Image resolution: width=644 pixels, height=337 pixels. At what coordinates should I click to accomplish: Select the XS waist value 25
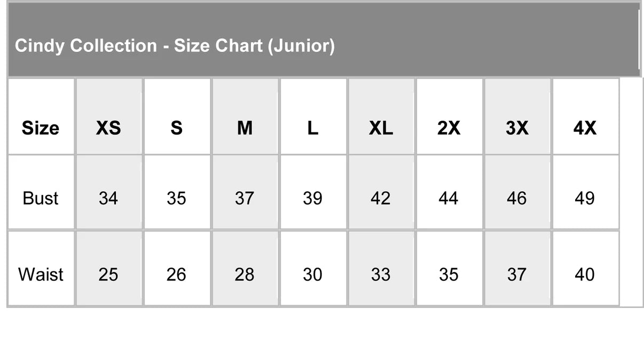tap(108, 275)
